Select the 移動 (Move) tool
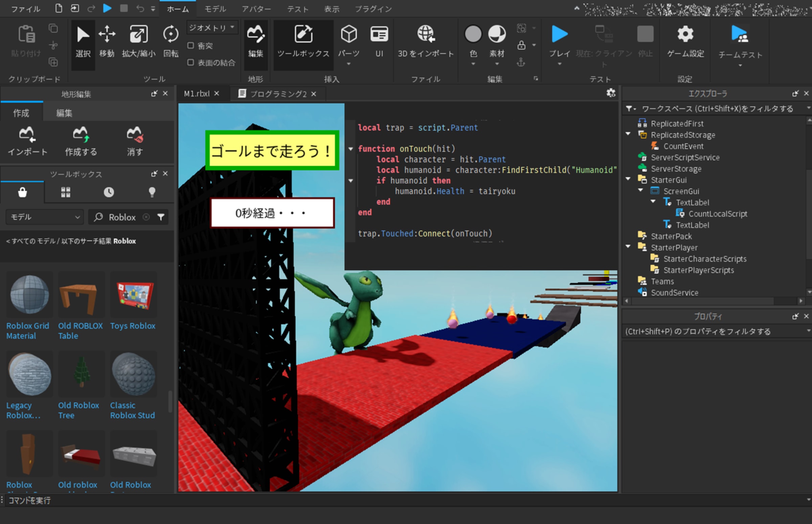The height and width of the screenshot is (524, 812). (107, 40)
